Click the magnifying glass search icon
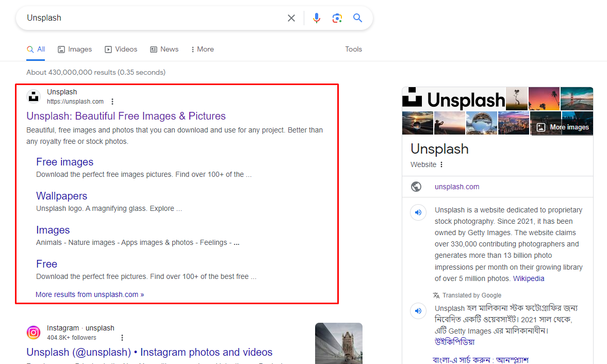This screenshot has width=607, height=364. pos(358,18)
